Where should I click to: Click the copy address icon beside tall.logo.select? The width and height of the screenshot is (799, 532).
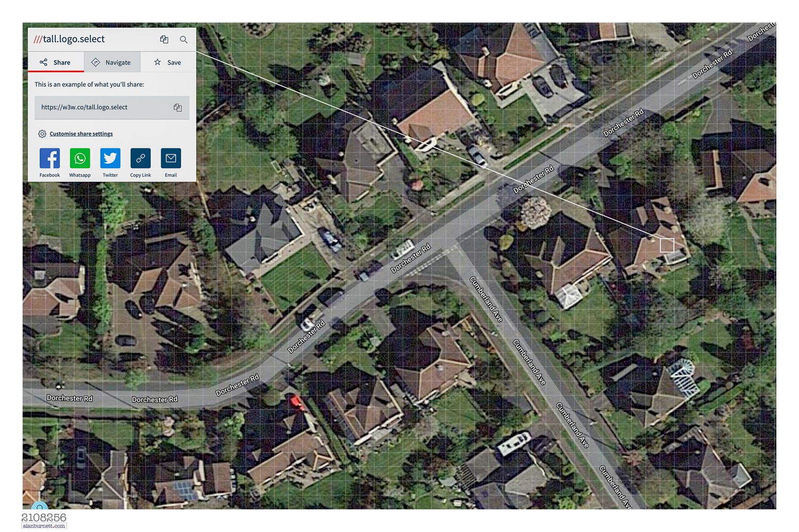click(x=164, y=39)
